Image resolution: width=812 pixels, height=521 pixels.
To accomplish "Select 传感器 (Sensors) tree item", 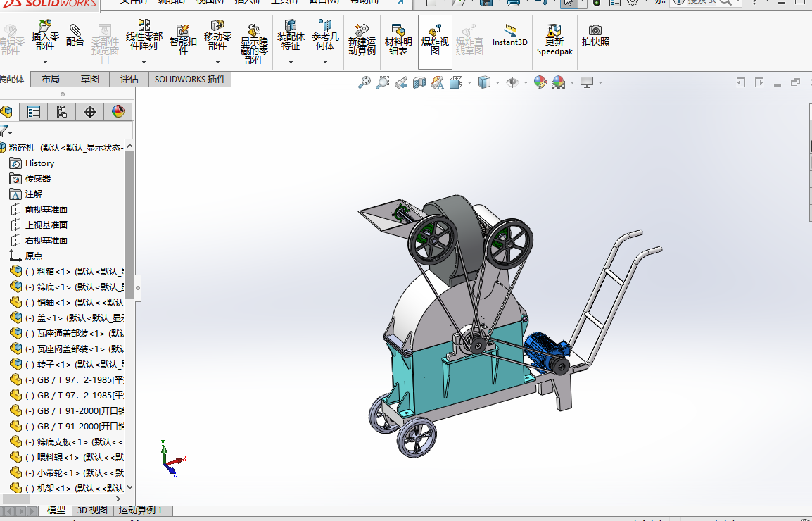I will (x=30, y=179).
